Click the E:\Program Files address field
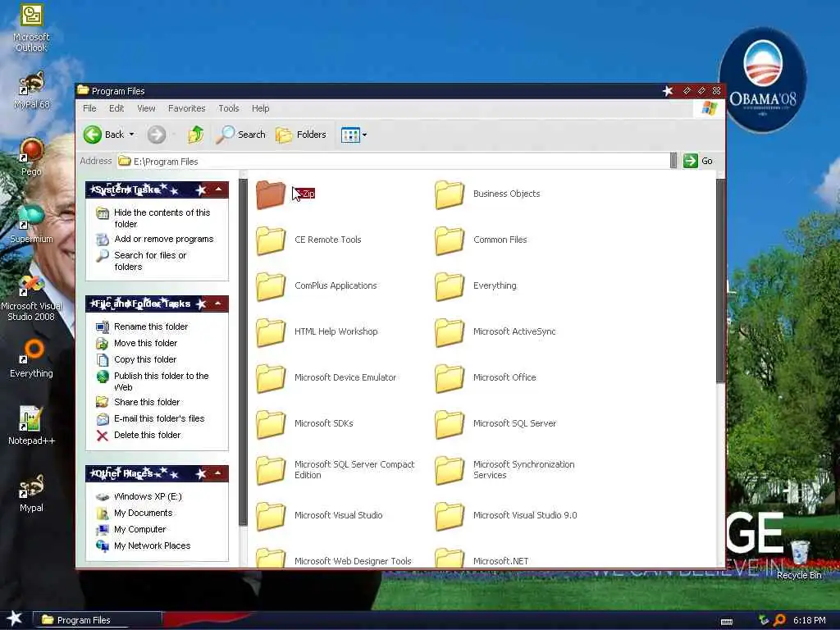Image resolution: width=840 pixels, height=630 pixels. click(393, 162)
